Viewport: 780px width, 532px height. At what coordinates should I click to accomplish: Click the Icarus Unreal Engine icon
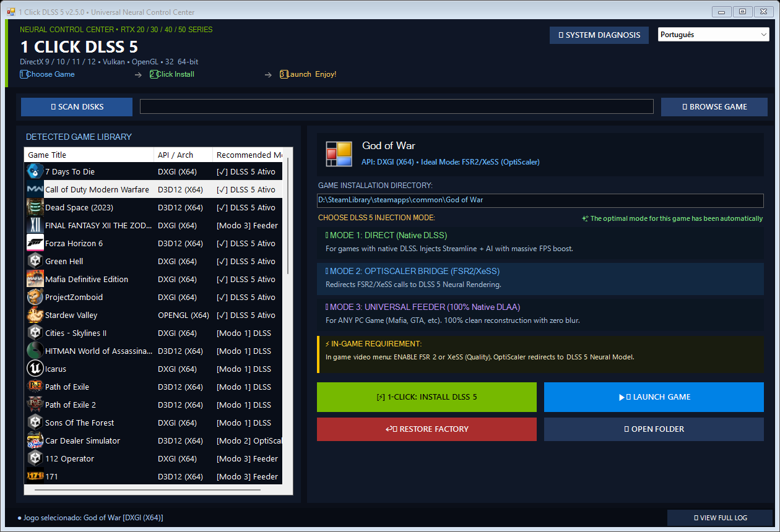pos(35,369)
